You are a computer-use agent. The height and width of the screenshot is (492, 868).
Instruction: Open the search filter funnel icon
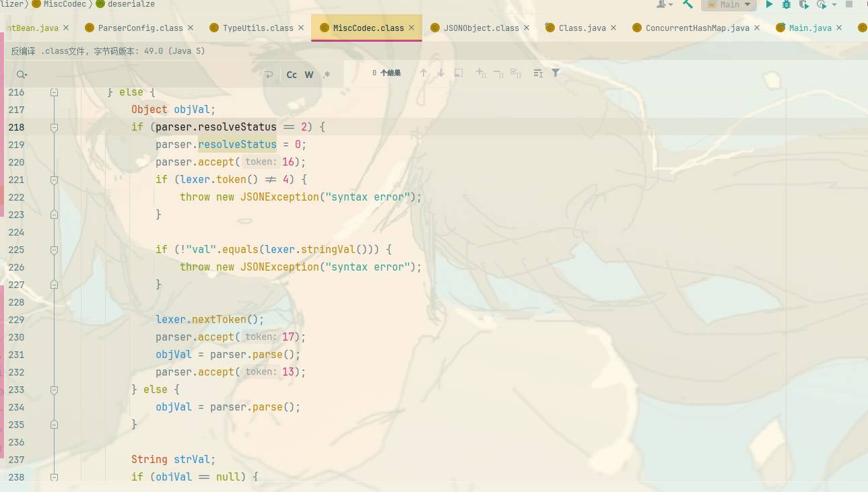point(556,73)
